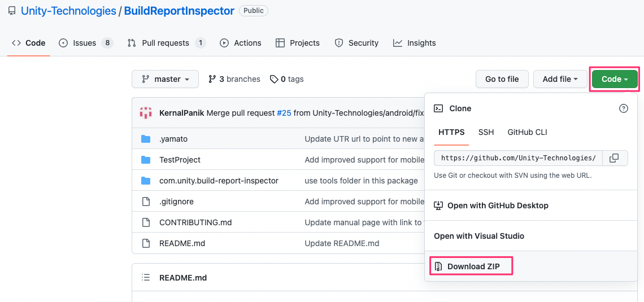Click the TestProject folder icon
Viewport: 644px width, 302px height.
pos(146,160)
